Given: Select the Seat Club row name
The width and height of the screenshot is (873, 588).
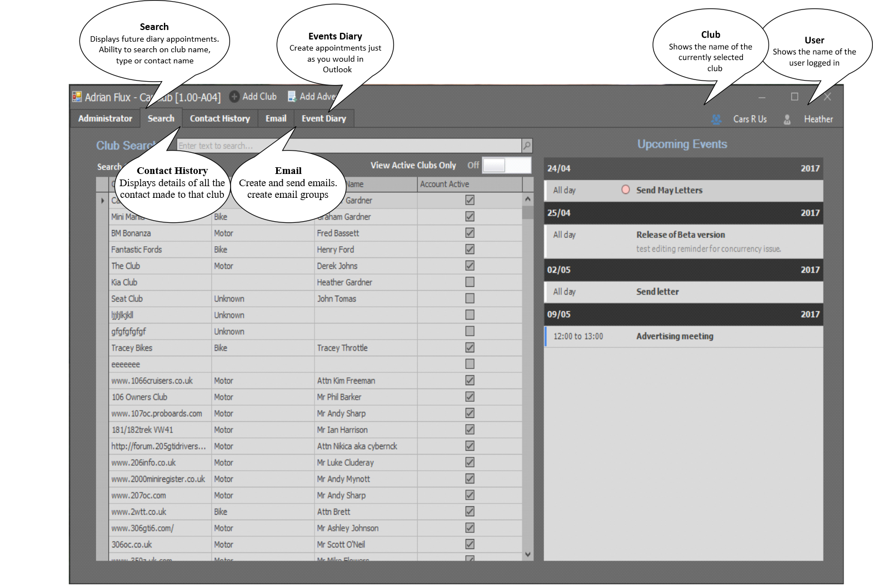Looking at the screenshot, I should point(127,299).
